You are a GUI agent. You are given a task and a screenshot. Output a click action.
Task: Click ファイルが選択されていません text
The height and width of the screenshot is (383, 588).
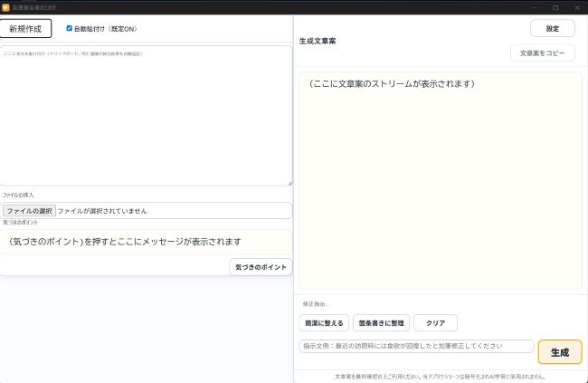(102, 211)
